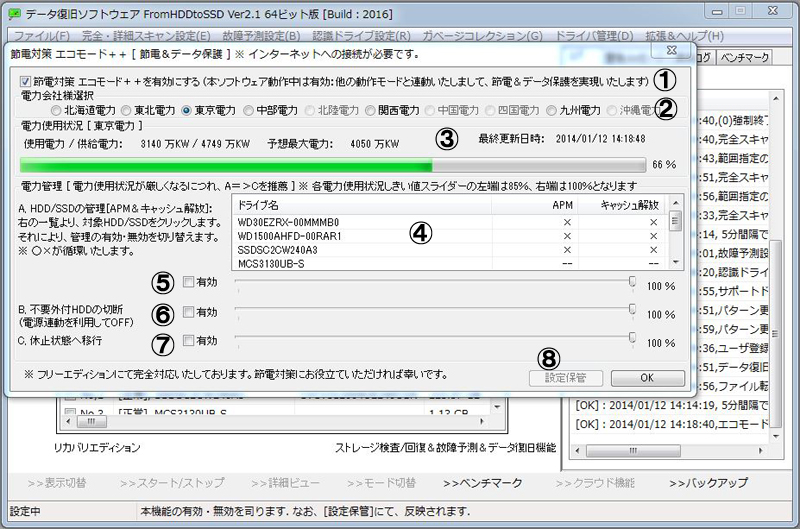The image size is (800, 529).
Task: Click the log panel down scroll arrow
Action: pos(776,437)
